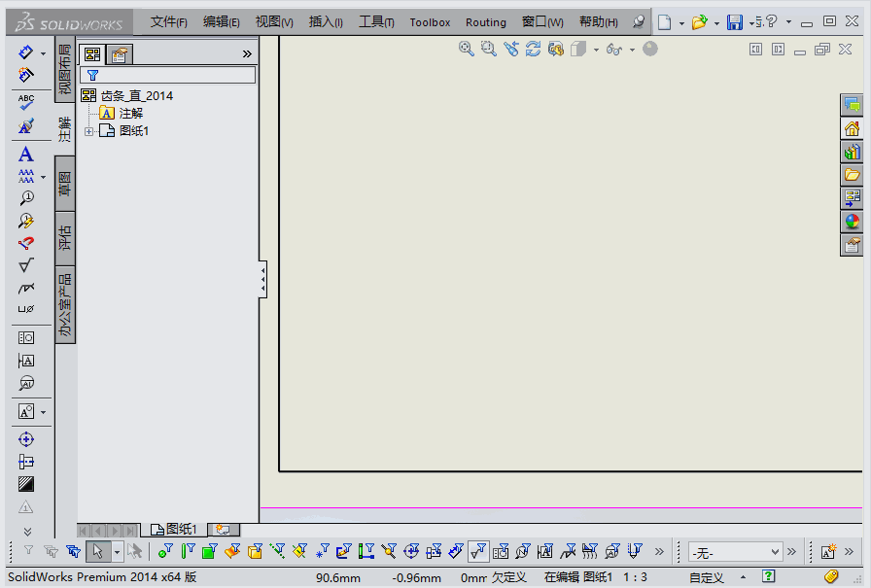Toggle the edges selection filter
The image size is (871, 588).
188,551
